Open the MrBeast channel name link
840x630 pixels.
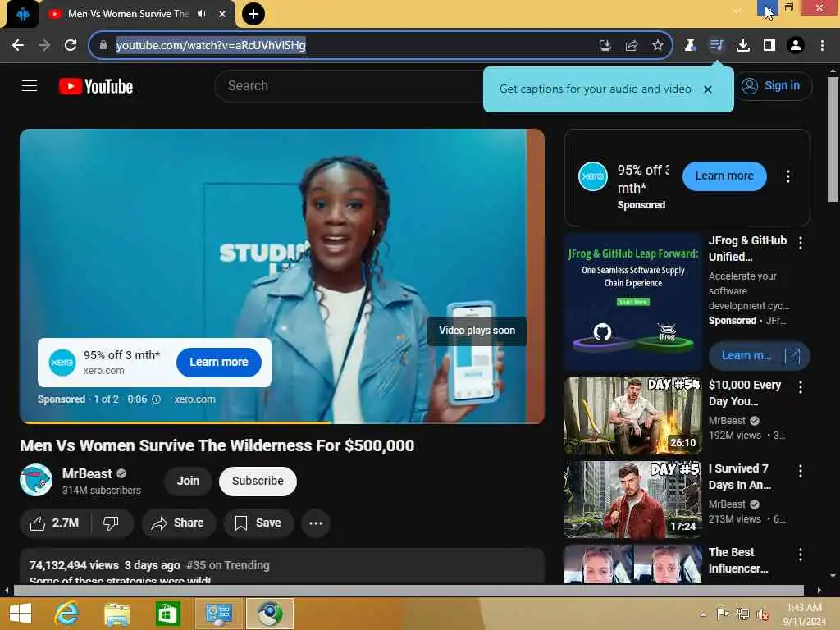pyautogui.click(x=87, y=473)
